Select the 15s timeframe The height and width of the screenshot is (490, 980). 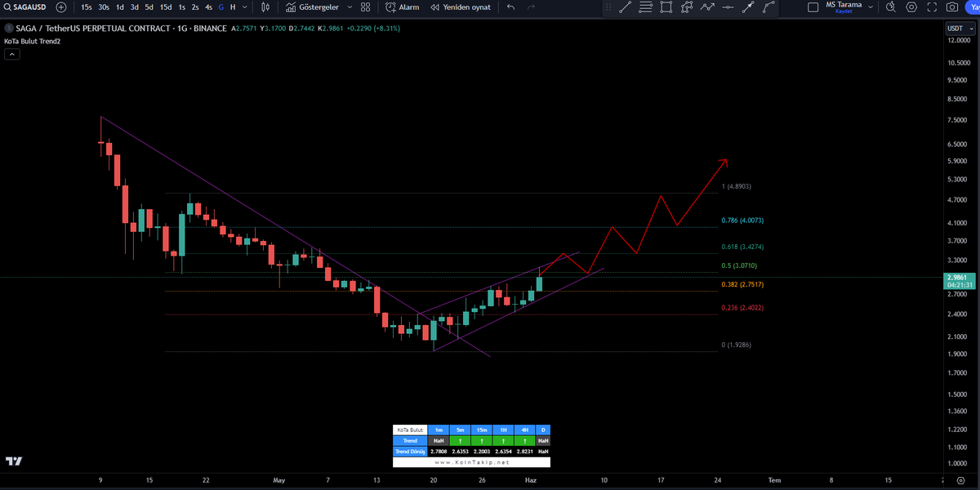(x=87, y=7)
